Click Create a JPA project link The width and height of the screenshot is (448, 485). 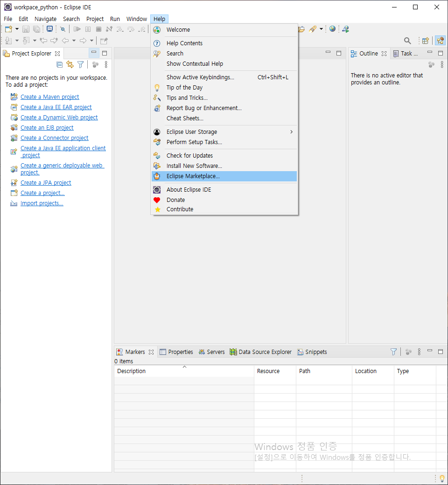(46, 183)
